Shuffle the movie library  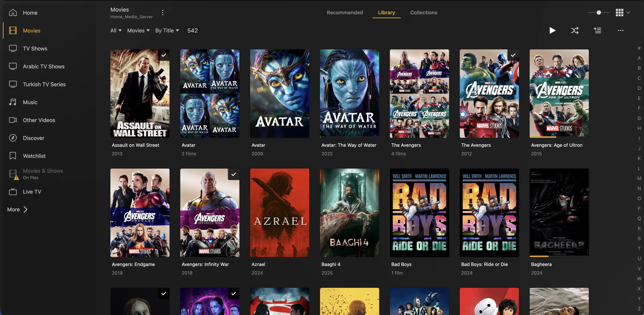575,30
